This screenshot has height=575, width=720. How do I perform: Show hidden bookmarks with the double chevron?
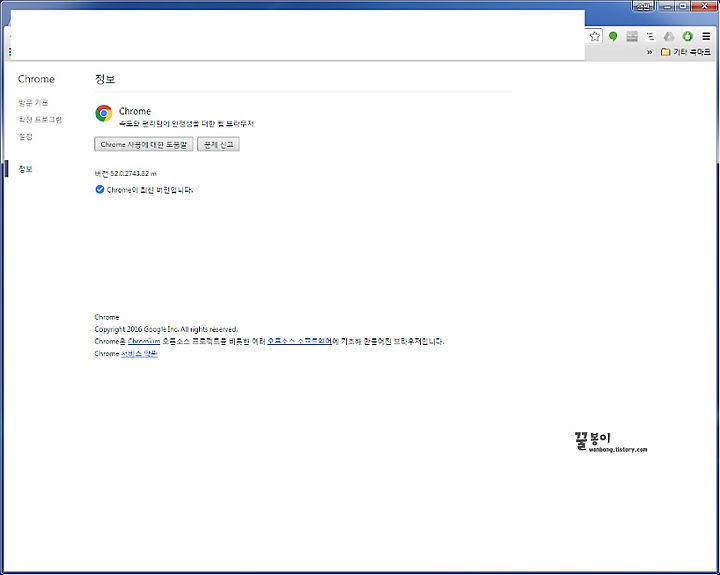tap(649, 52)
